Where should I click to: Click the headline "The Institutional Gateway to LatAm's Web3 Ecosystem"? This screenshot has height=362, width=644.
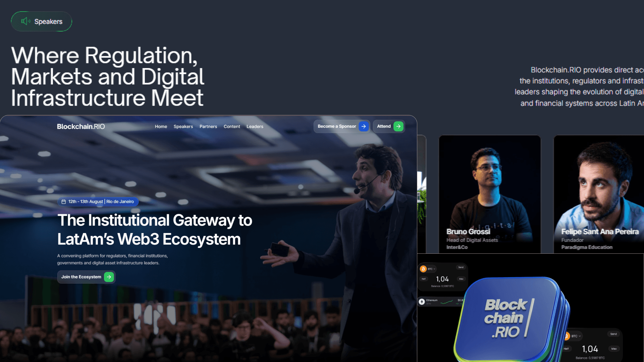point(155,230)
